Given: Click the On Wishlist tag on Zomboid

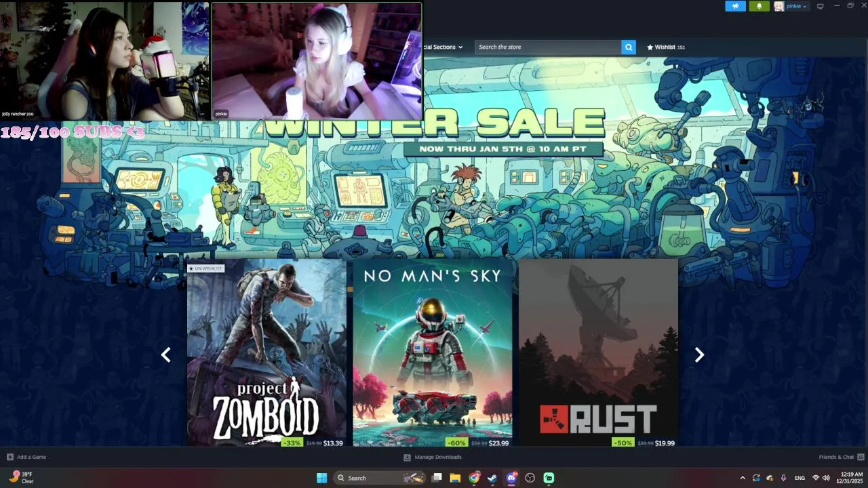Looking at the screenshot, I should point(205,268).
